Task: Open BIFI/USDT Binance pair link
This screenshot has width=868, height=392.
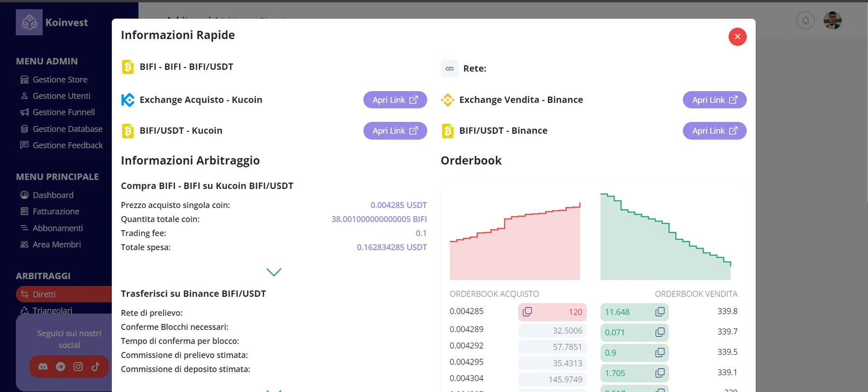Action: point(715,131)
